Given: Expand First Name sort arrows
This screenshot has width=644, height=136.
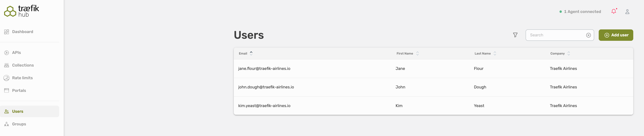Looking at the screenshot, I should pos(417,53).
